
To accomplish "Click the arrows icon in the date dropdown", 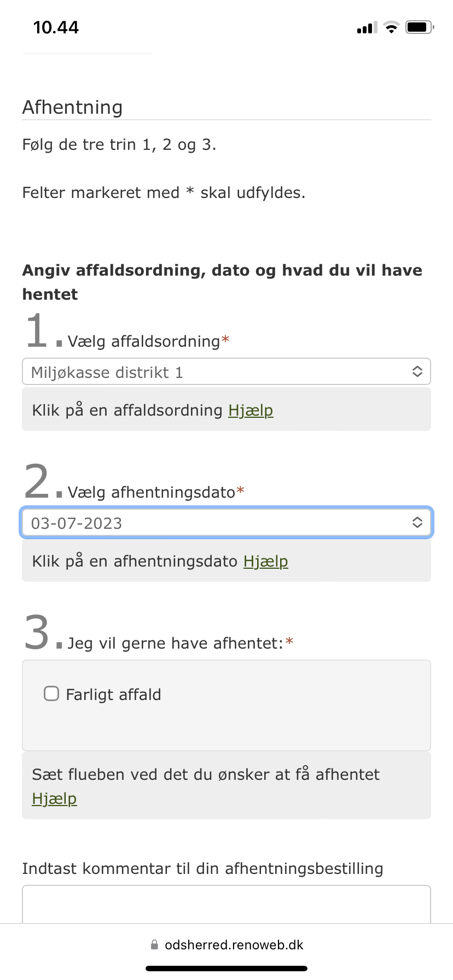I will pos(417,523).
